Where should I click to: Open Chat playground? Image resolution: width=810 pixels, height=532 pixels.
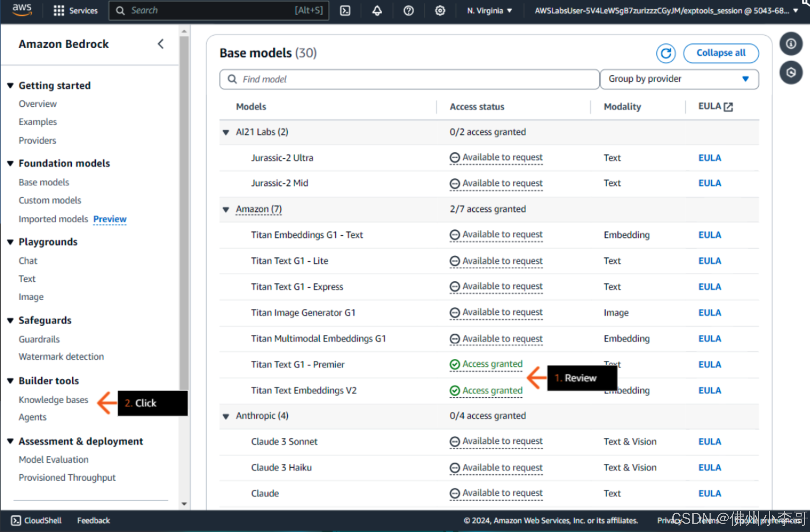coord(28,261)
